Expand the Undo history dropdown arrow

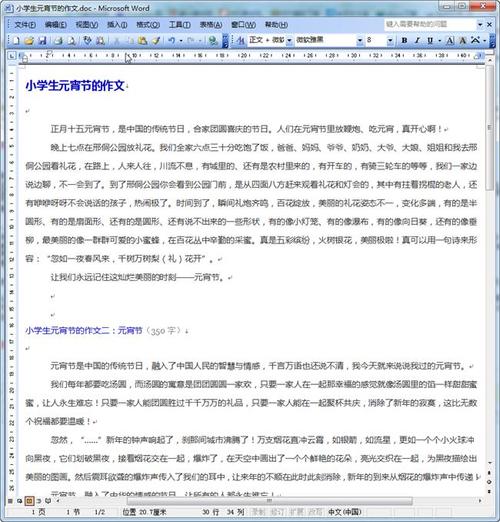(x=181, y=41)
